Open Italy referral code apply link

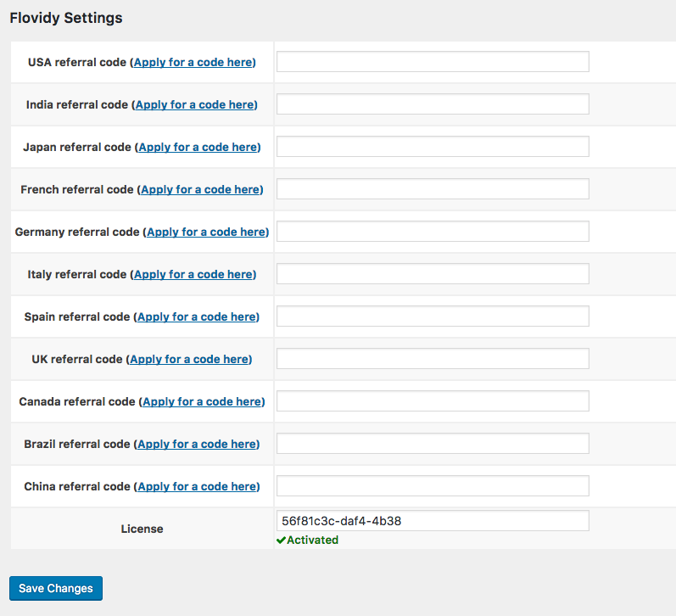tap(193, 274)
